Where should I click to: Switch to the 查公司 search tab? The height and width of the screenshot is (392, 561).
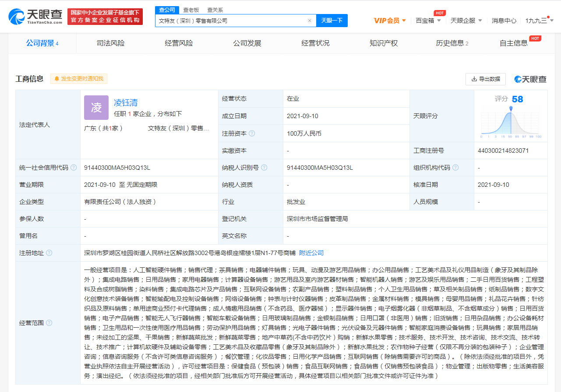[x=166, y=10]
